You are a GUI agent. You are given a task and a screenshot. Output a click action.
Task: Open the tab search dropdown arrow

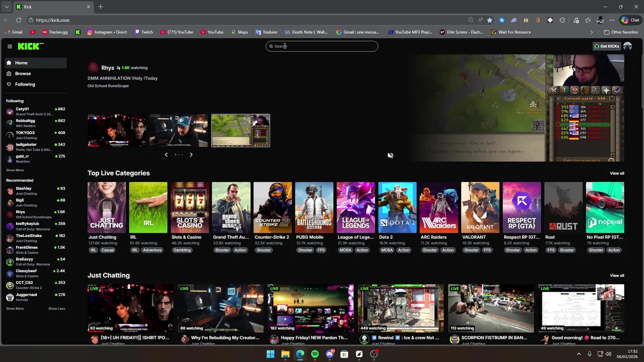(6, 7)
